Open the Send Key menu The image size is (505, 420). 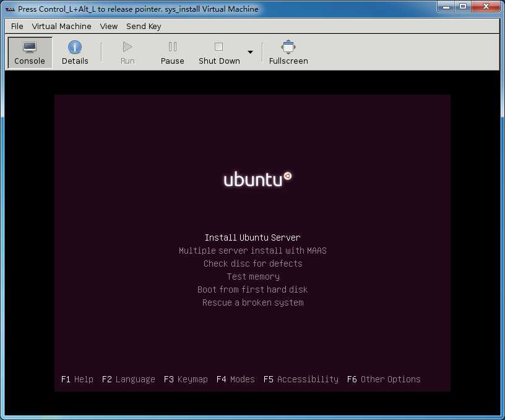click(x=144, y=27)
